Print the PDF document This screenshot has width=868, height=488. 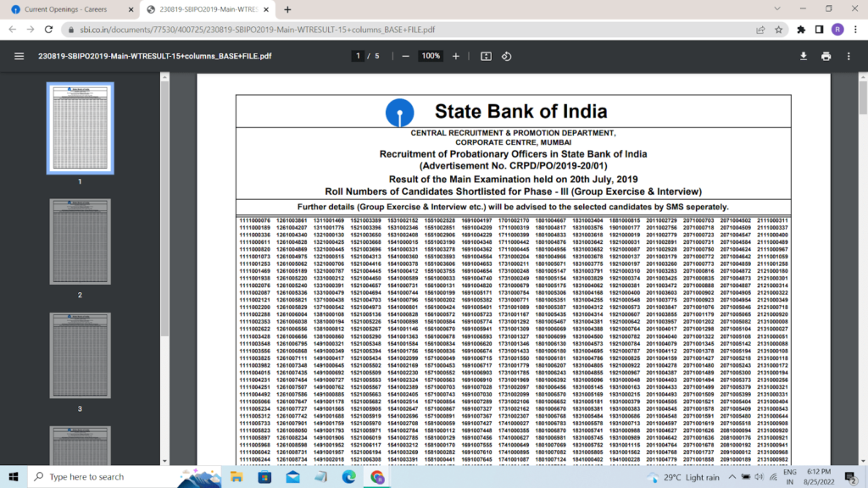click(826, 56)
